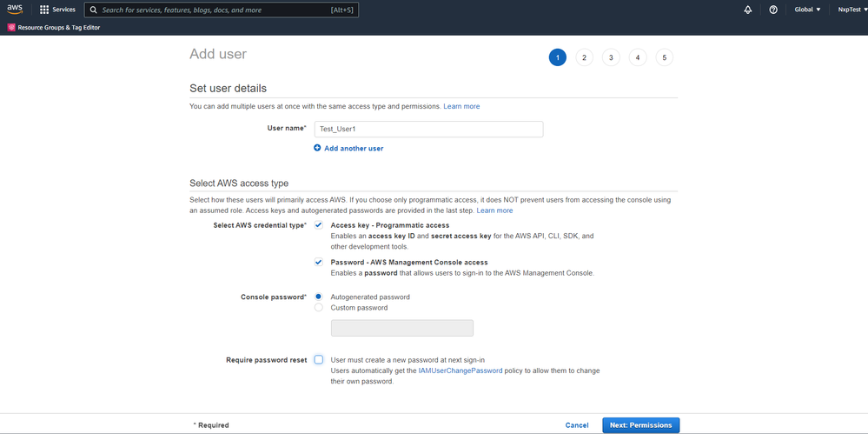
Task: Open the IAMUserChangePassword policy link
Action: click(x=461, y=371)
